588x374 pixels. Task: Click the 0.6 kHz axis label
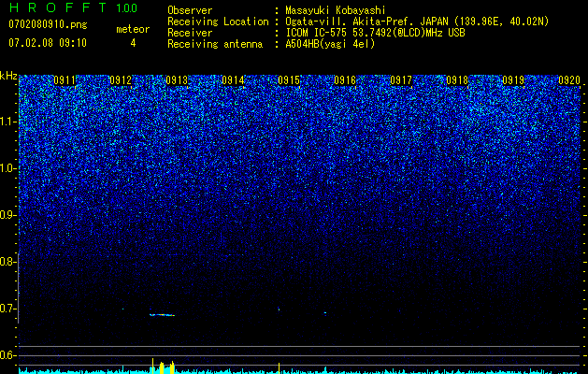pyautogui.click(x=7, y=355)
